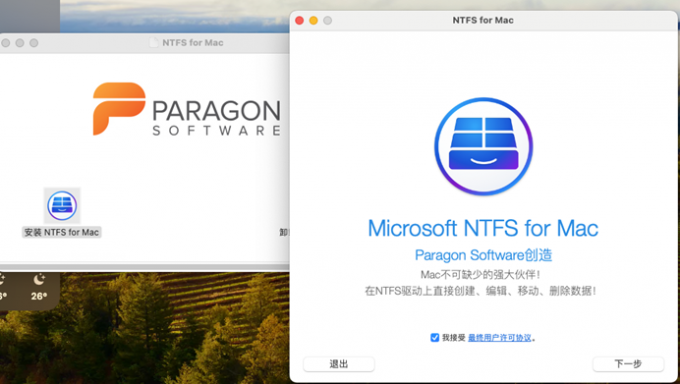Click the Finder window title NTFS for Mac
Viewport: 680px width, 384px height.
click(x=193, y=43)
